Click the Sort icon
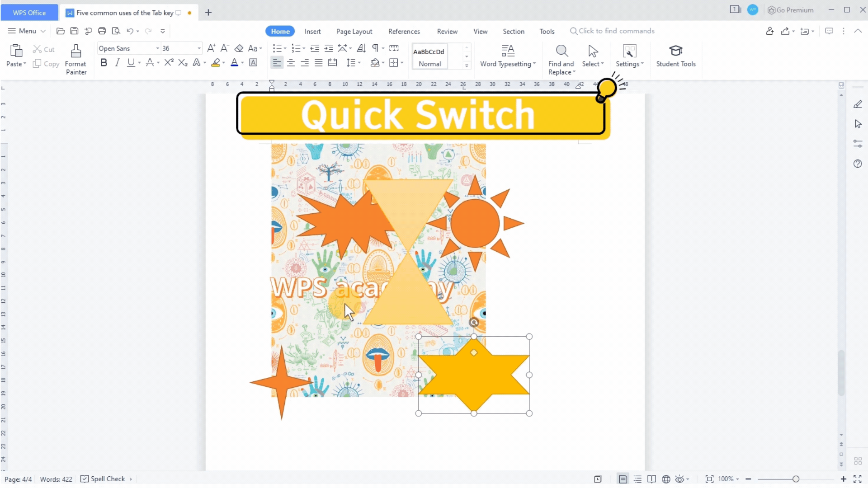Screen dimensions: 868x488 361,48
